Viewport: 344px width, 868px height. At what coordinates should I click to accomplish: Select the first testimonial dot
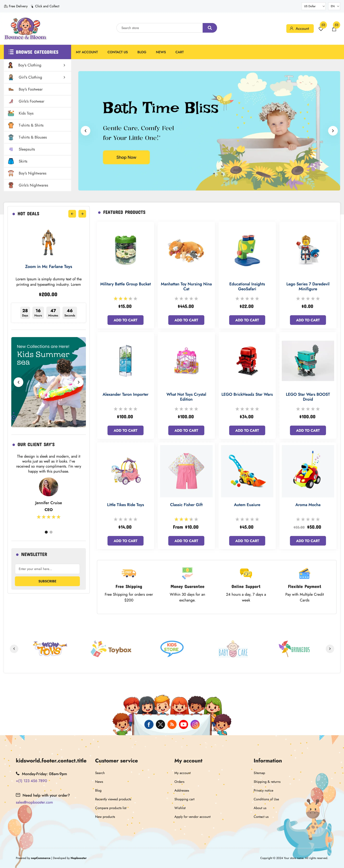[x=46, y=532]
